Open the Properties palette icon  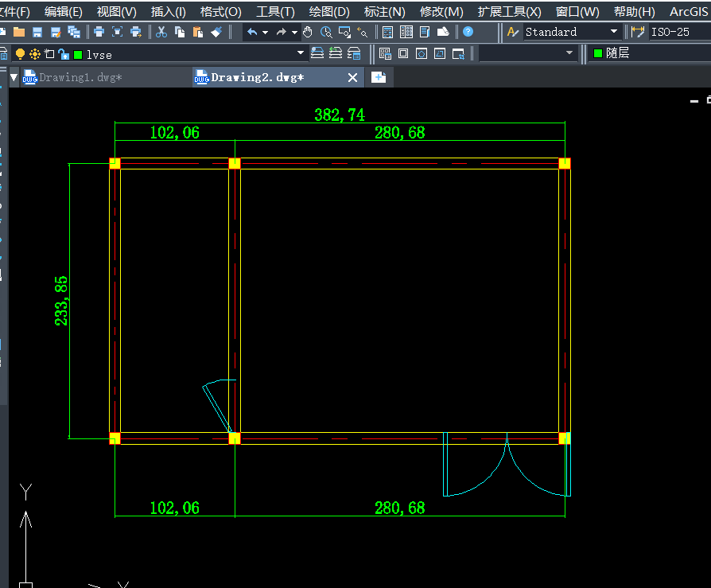387,32
